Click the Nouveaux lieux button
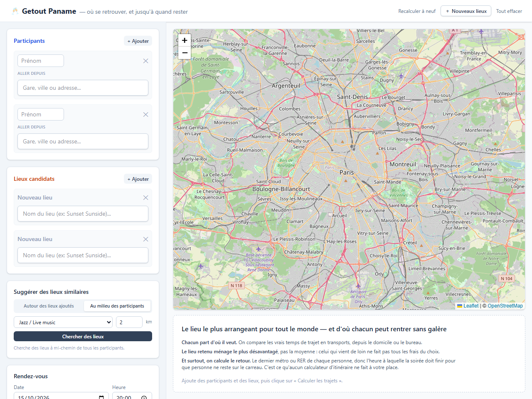 [466, 11]
